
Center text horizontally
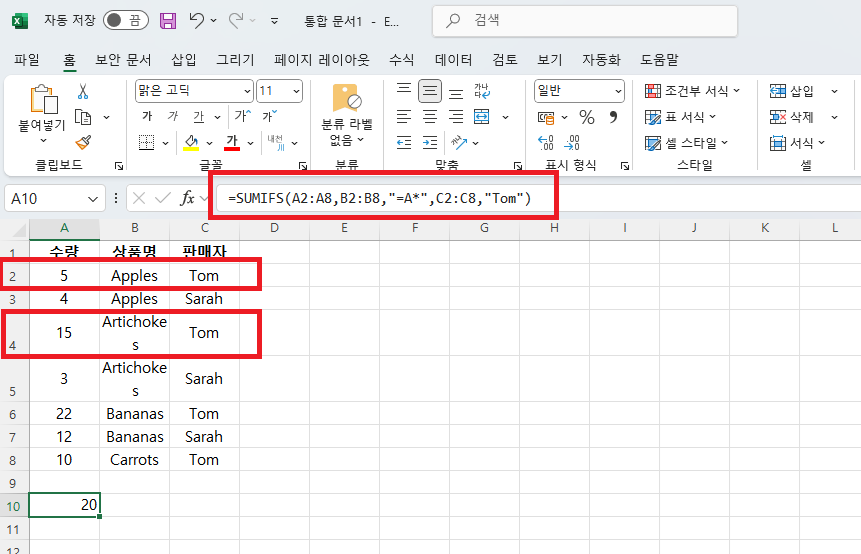[x=429, y=116]
